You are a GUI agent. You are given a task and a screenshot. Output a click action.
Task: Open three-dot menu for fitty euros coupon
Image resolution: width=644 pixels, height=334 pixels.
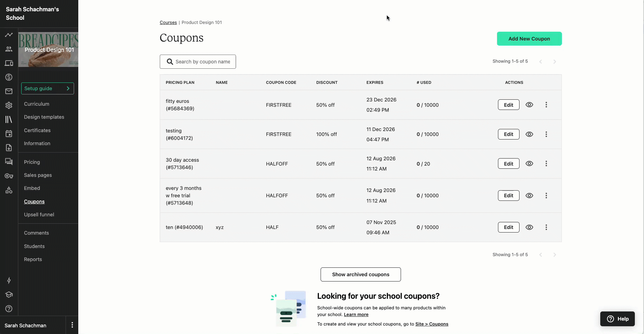(x=546, y=105)
